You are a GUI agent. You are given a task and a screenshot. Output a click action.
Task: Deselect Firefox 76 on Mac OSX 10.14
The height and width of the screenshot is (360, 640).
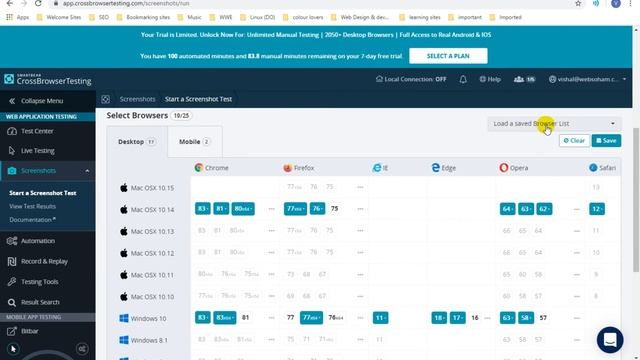(317, 209)
